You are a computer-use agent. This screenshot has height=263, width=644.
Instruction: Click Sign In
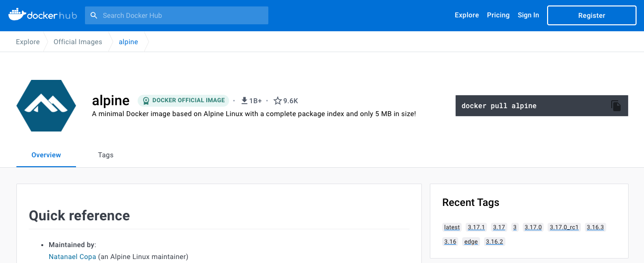point(528,15)
